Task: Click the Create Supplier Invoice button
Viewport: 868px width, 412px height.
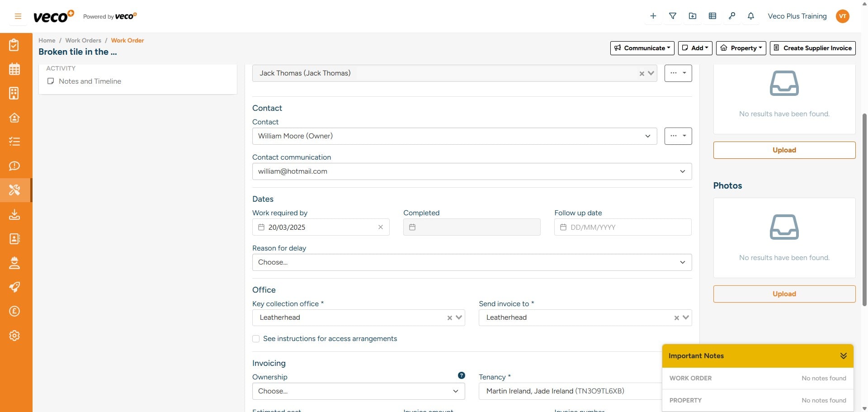Action: (812, 48)
